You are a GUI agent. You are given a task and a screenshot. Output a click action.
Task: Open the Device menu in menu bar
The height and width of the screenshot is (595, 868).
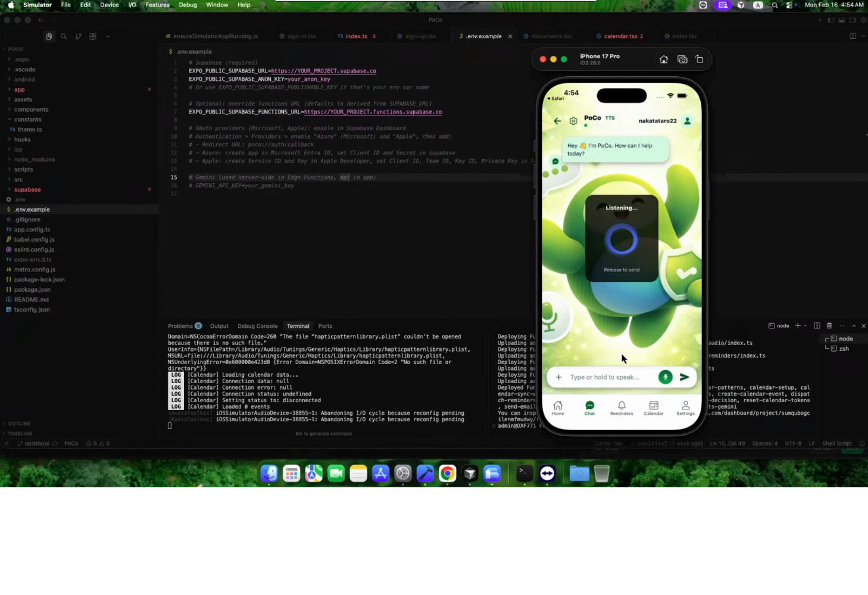109,5
